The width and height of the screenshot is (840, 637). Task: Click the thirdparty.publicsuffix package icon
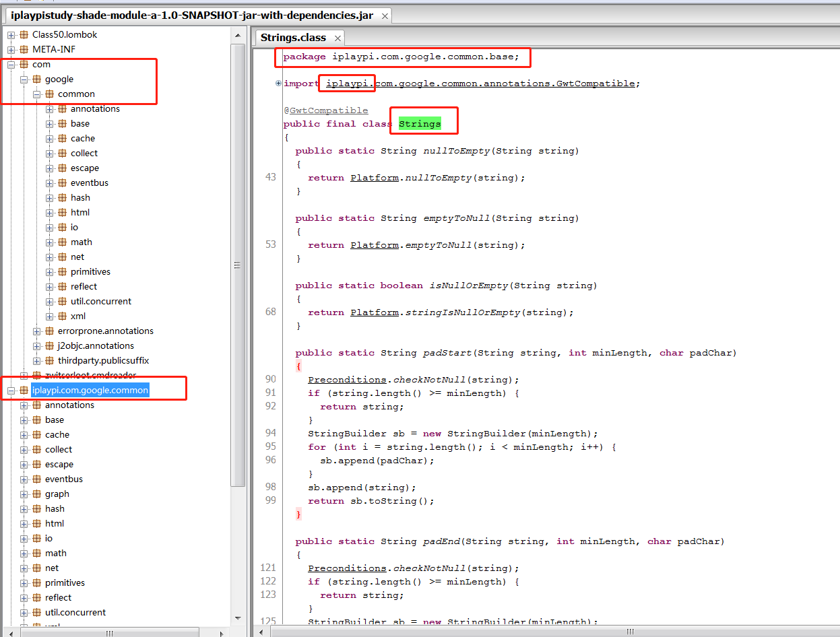(49, 360)
